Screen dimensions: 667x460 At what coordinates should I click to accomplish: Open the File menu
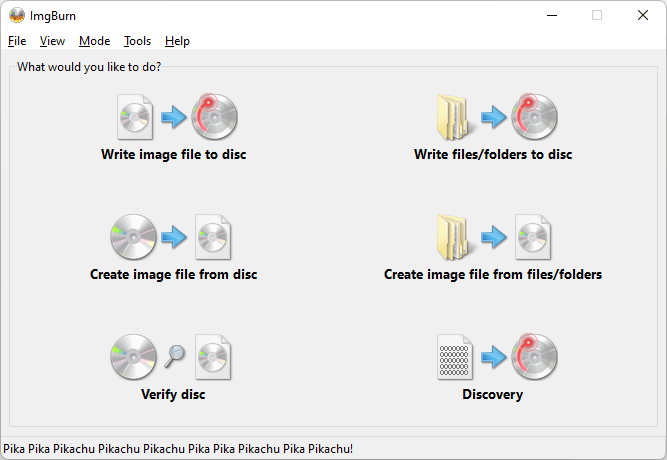pyautogui.click(x=17, y=41)
